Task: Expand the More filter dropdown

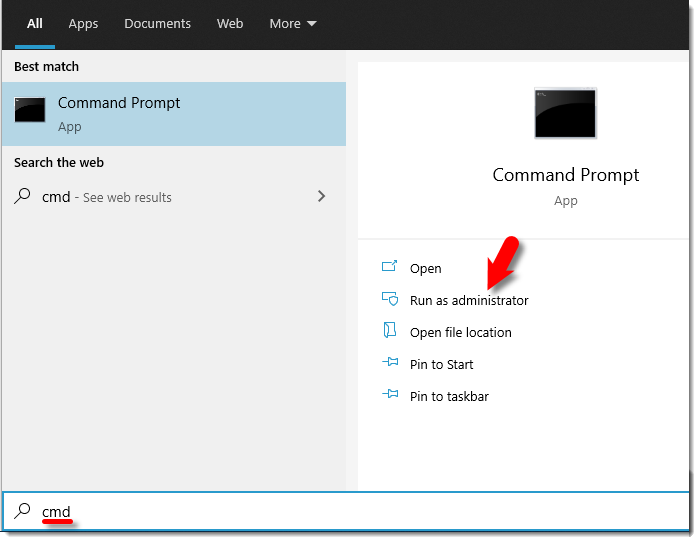Action: point(292,23)
